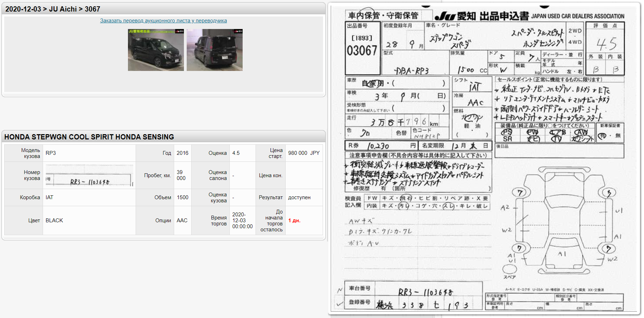Click the auction time 2020-12-03 00:00:00
The width and height of the screenshot is (644, 318).
pos(242,221)
